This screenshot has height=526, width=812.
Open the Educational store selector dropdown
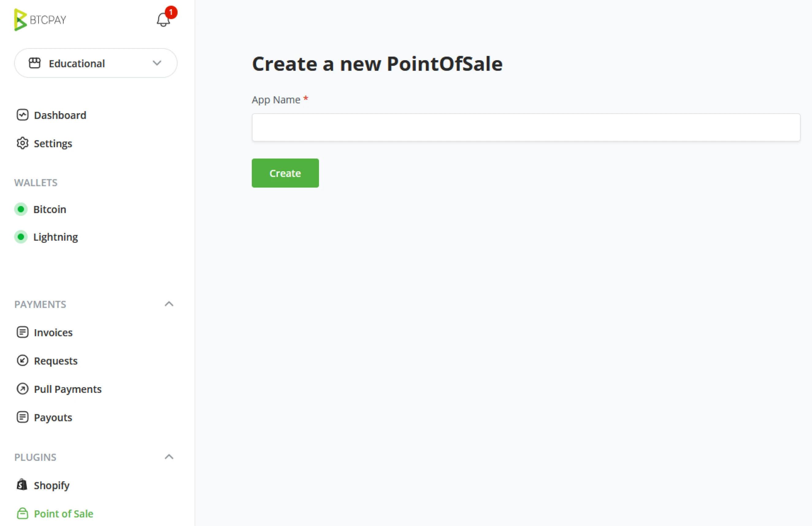[96, 63]
